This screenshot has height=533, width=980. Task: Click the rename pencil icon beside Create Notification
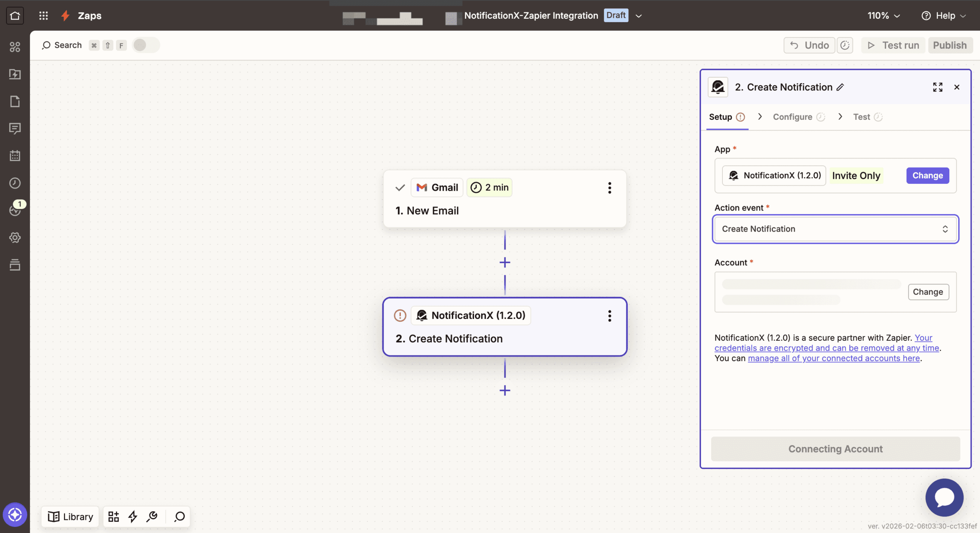tap(840, 87)
